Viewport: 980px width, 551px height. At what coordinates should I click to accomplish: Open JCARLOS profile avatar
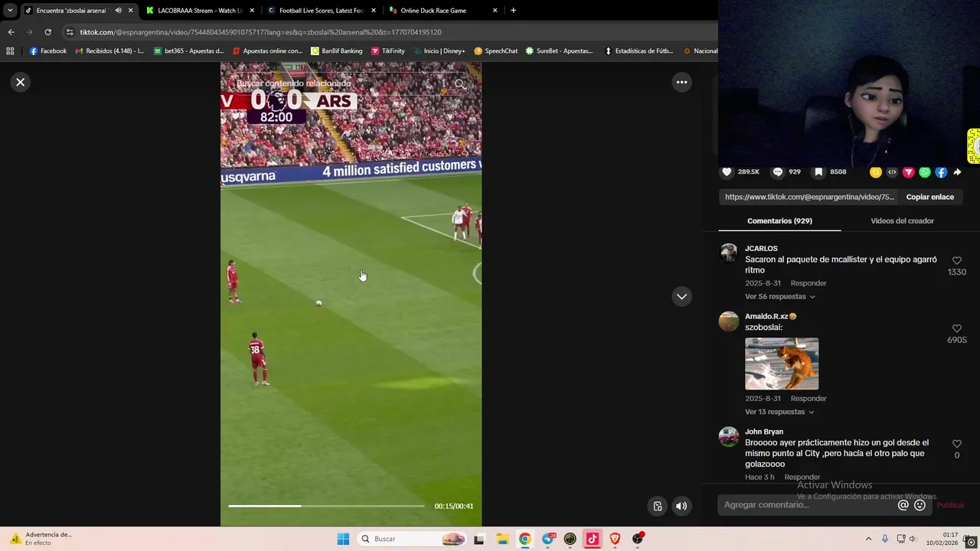point(729,253)
